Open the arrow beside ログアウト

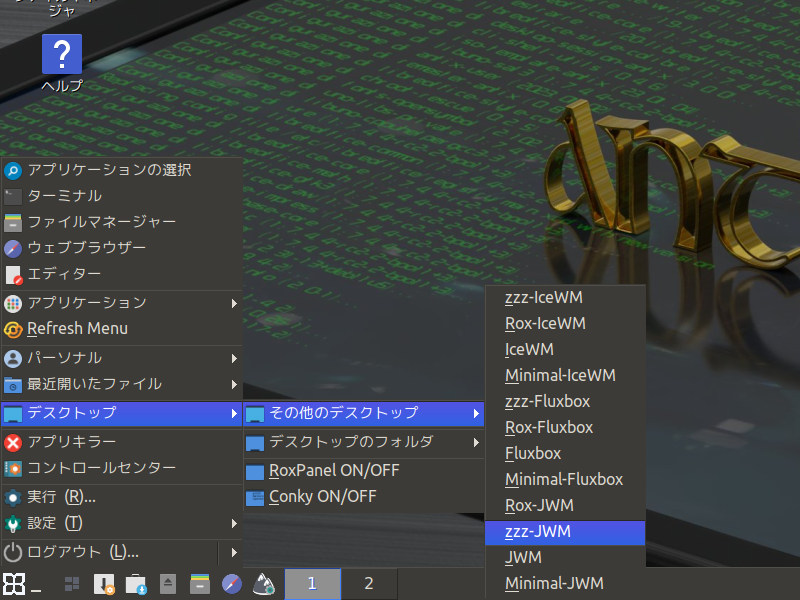coord(234,552)
